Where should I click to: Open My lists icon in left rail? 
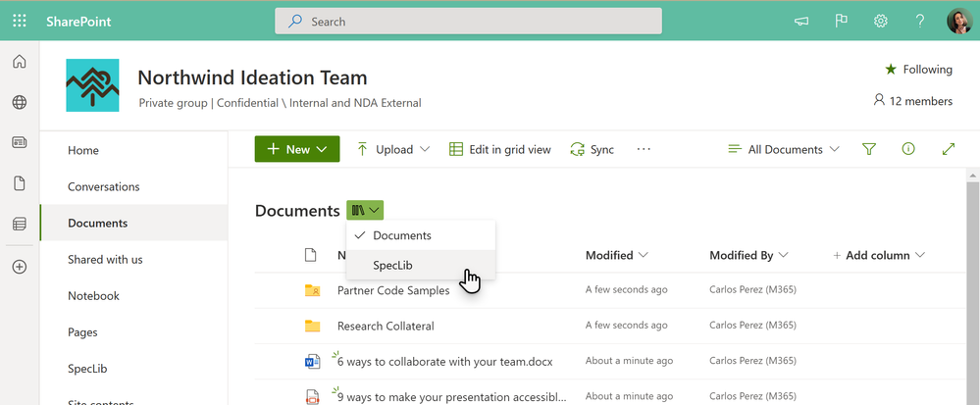[20, 224]
